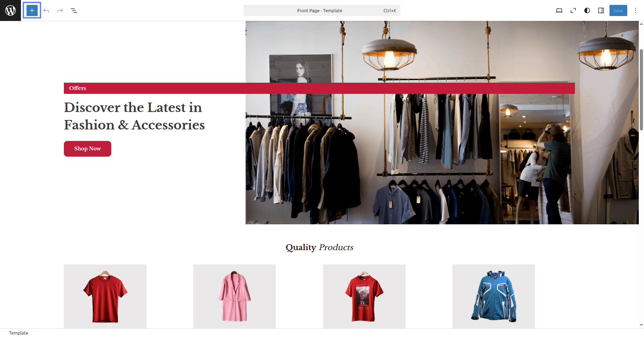Select the Discover the Latest heading
Screen dimensions: 644x337
[134, 116]
